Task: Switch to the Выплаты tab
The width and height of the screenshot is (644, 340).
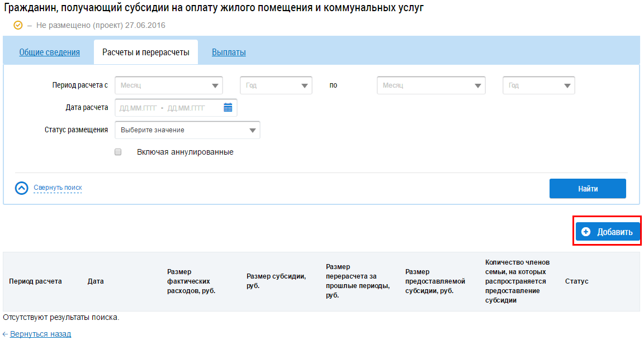Action: (229, 52)
